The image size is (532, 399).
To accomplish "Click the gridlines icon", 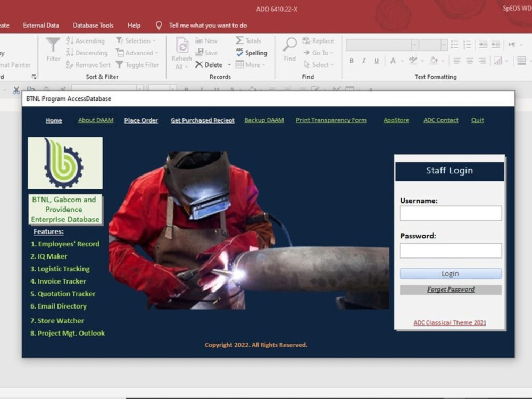I will coord(498,61).
